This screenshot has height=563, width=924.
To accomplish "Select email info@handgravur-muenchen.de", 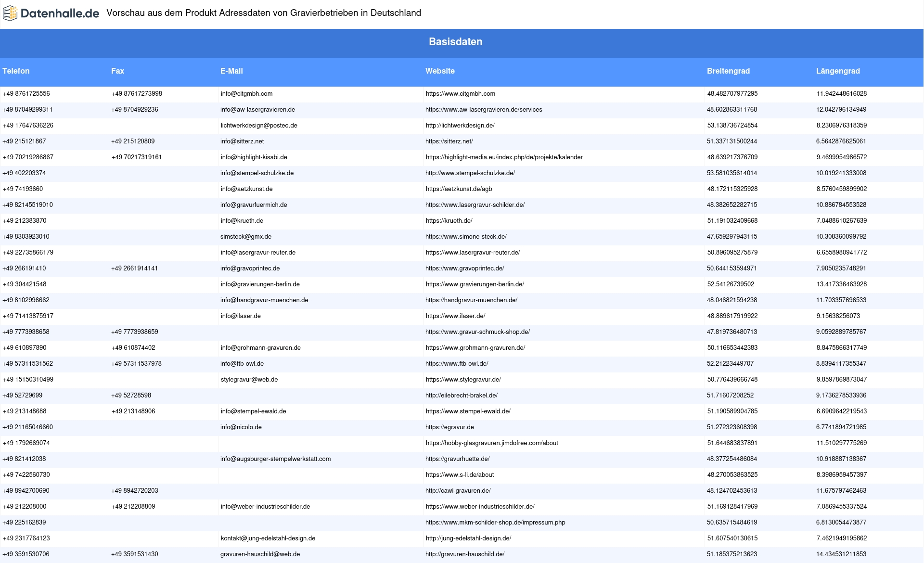I will (264, 300).
